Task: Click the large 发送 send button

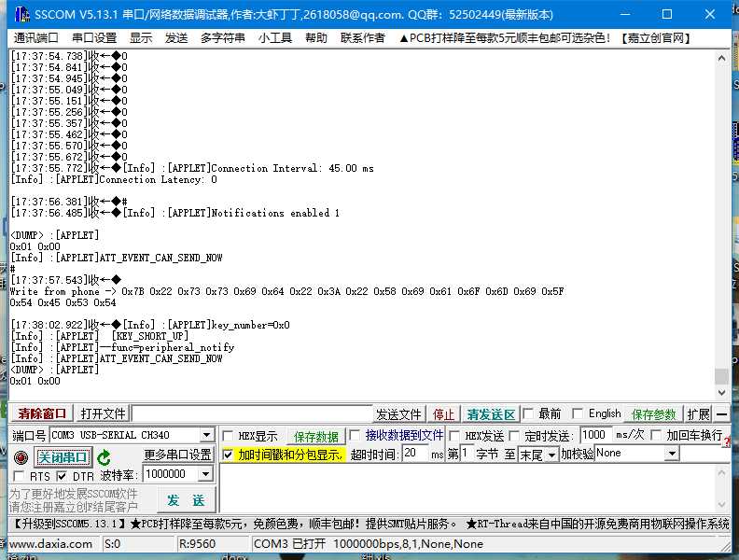Action: [x=186, y=500]
